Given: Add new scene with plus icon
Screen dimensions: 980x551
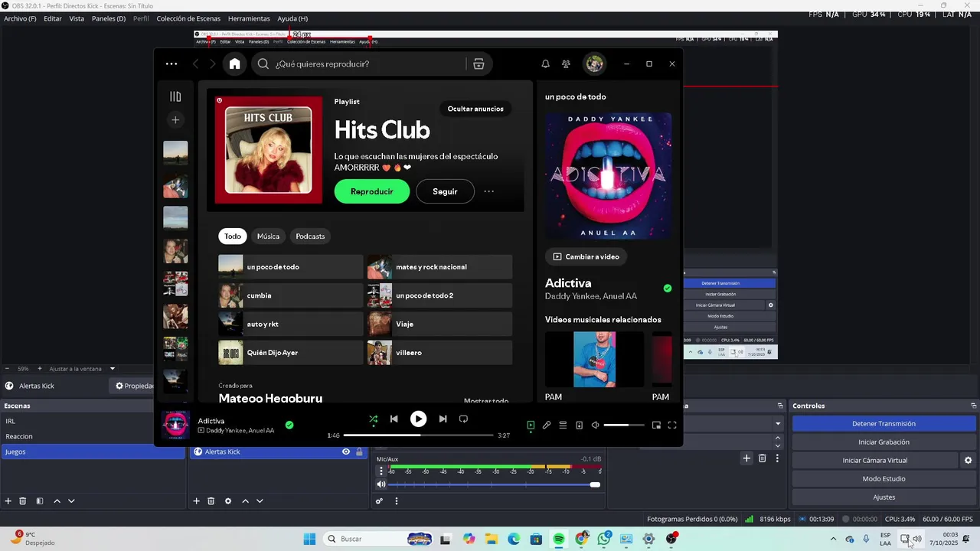Looking at the screenshot, I should click(x=8, y=501).
